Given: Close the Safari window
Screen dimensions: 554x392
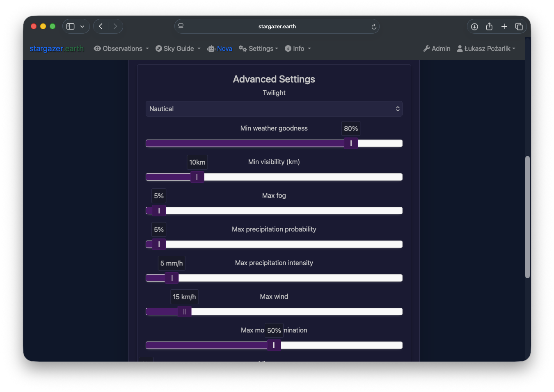Looking at the screenshot, I should pyautogui.click(x=34, y=26).
